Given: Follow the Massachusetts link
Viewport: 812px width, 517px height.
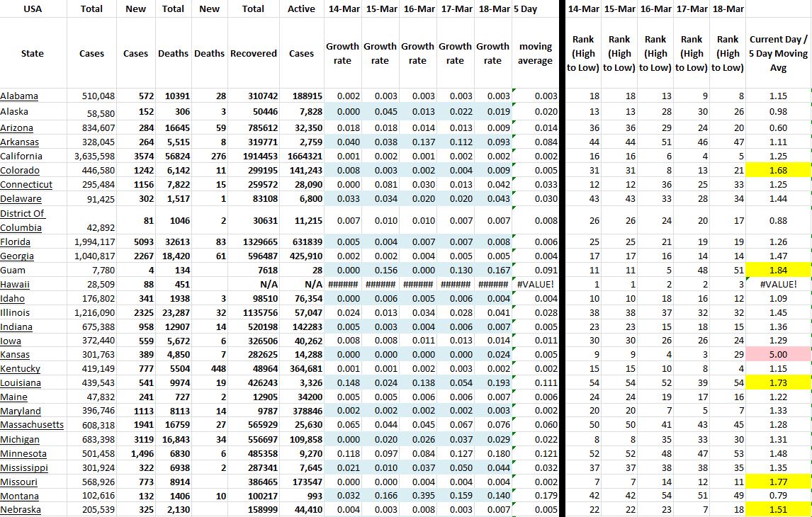Looking at the screenshot, I should pyautogui.click(x=32, y=425).
